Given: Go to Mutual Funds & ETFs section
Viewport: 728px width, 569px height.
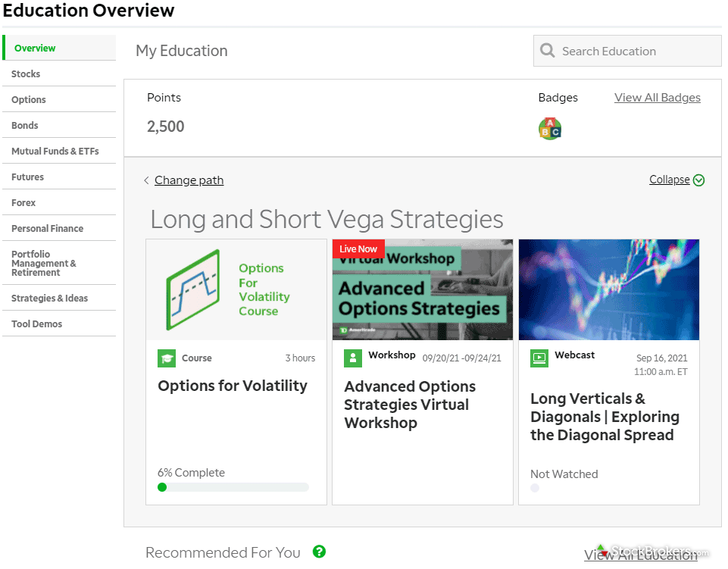Looking at the screenshot, I should pyautogui.click(x=55, y=152).
